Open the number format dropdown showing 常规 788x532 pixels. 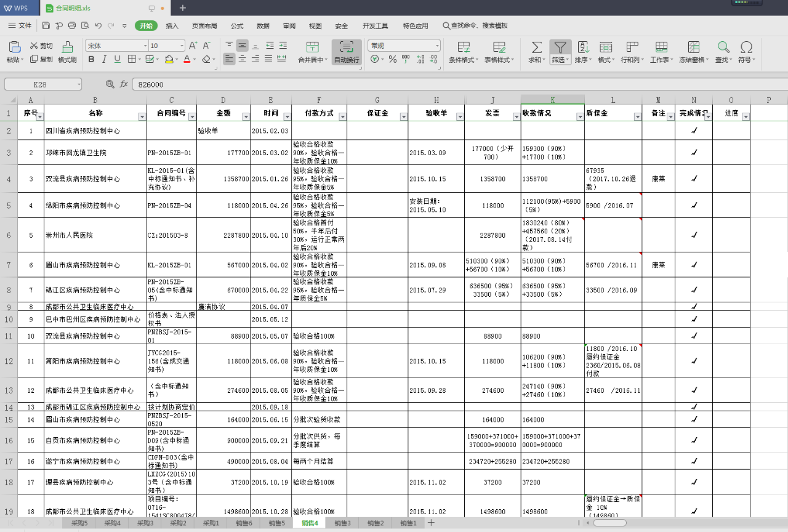[437, 46]
